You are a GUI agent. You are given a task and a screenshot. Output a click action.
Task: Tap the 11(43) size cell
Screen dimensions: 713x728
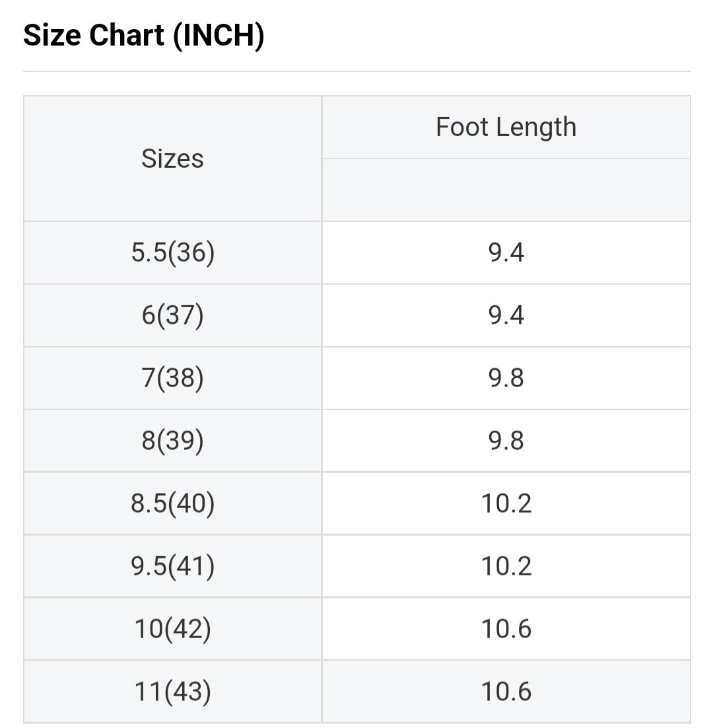tap(172, 692)
